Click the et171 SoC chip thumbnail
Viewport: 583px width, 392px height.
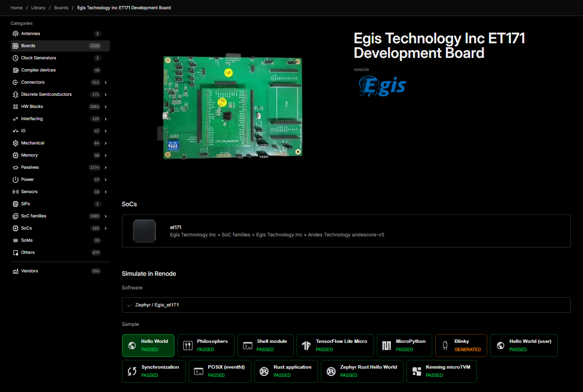point(144,231)
